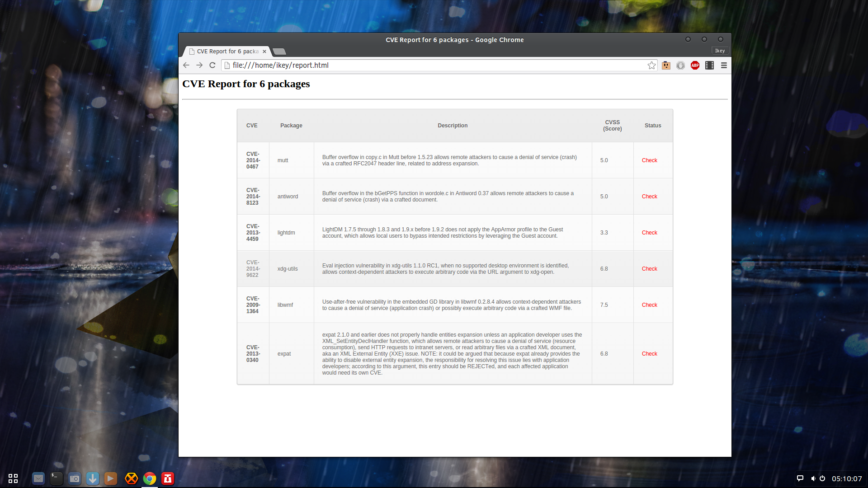Click the Ikey profile button
This screenshot has height=488, width=868.
point(720,51)
